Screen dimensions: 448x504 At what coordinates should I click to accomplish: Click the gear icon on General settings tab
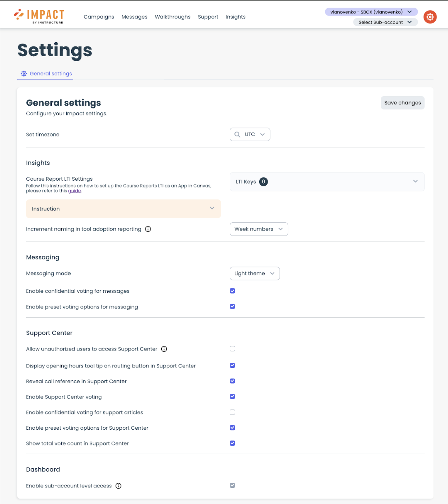[x=24, y=74]
